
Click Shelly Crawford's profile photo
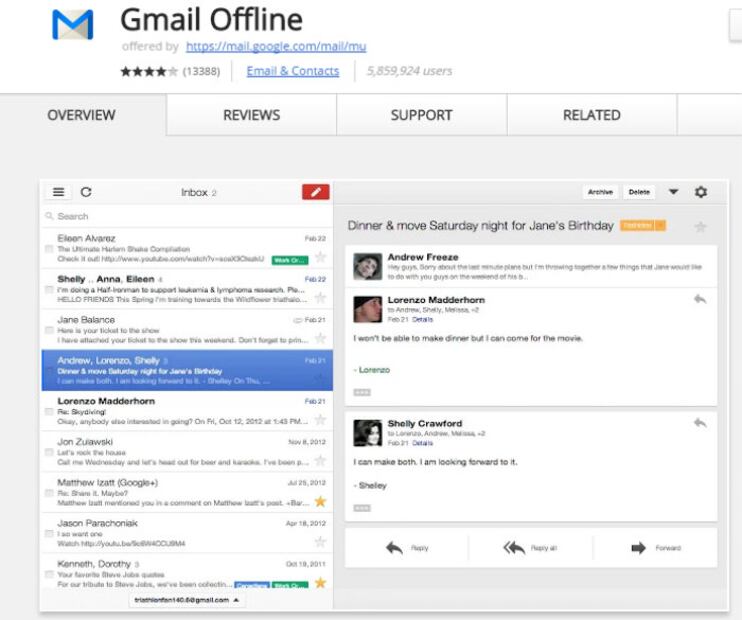click(x=368, y=433)
